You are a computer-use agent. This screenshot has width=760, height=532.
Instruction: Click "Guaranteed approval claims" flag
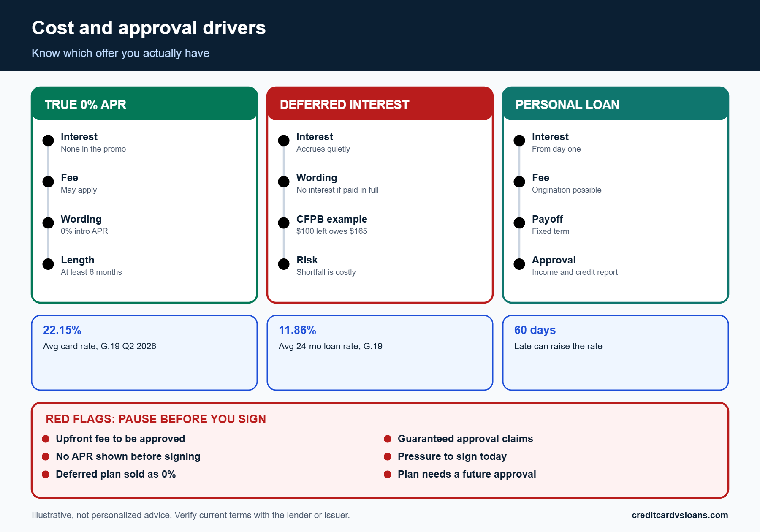(465, 439)
